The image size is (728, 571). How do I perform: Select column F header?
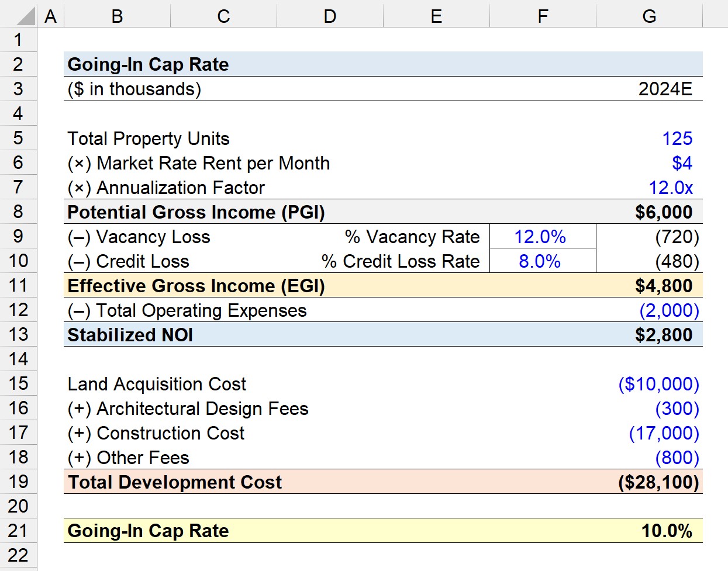coord(543,16)
